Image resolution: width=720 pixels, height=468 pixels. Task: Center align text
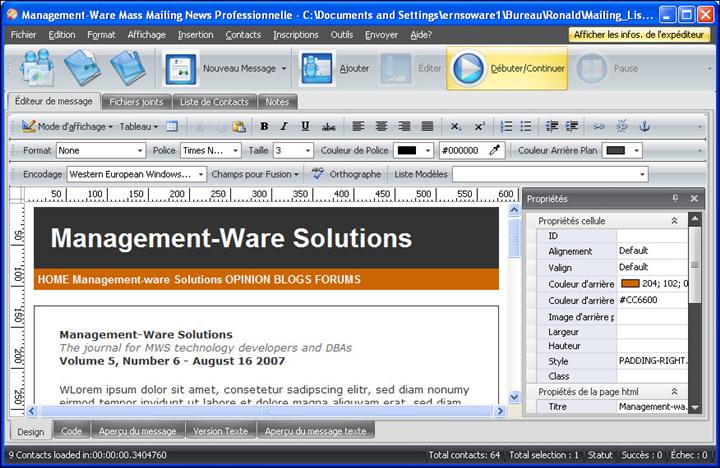click(381, 126)
